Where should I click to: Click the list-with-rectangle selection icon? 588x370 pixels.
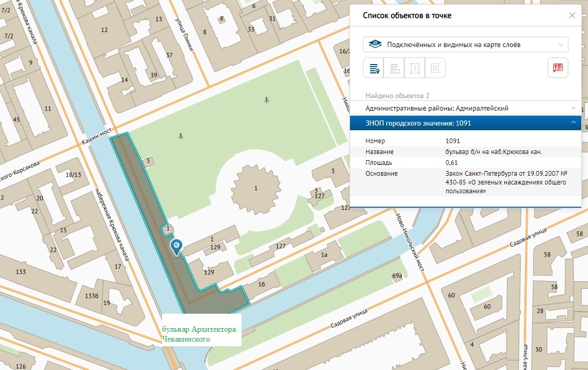(x=394, y=68)
